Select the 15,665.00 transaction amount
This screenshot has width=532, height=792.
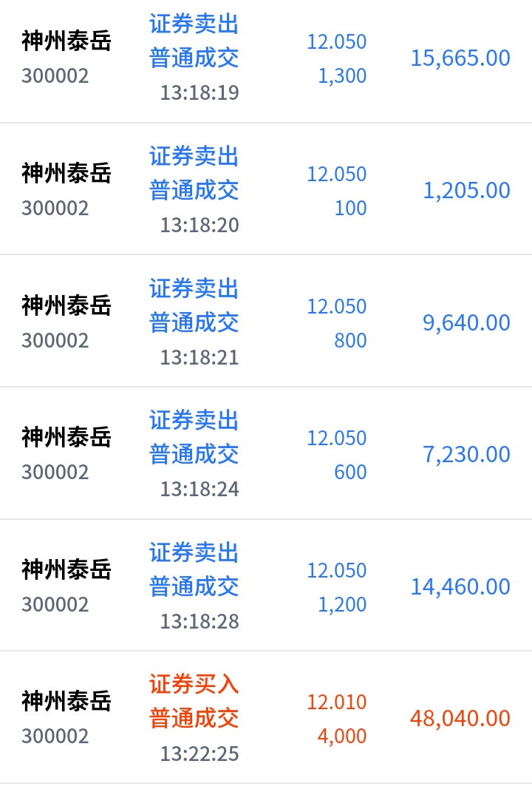(x=460, y=58)
